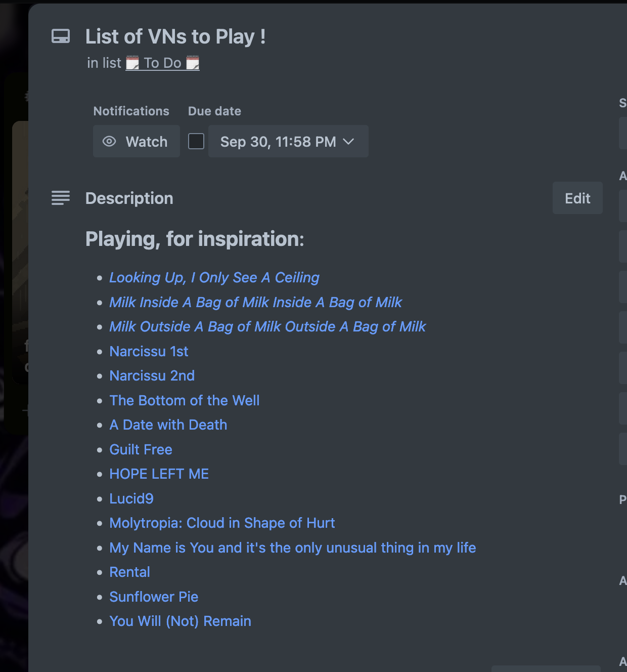
Task: Open the 'Lucid9' link
Action: [x=131, y=498]
